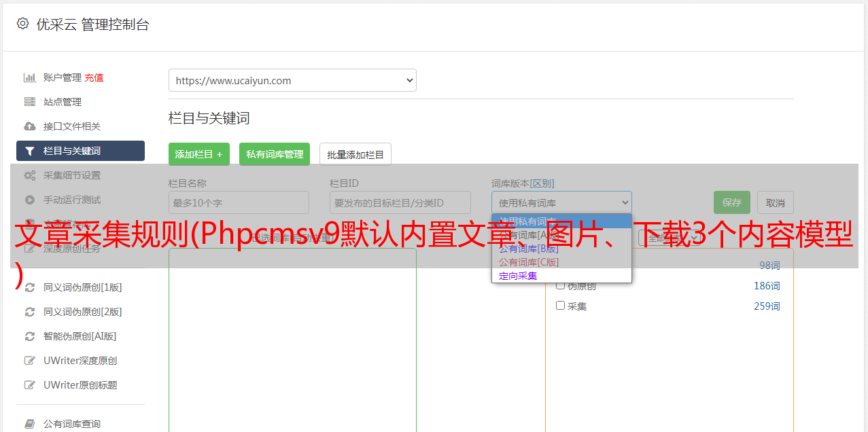Focus the 栏目ID input field
This screenshot has width=868, height=432.
400,202
